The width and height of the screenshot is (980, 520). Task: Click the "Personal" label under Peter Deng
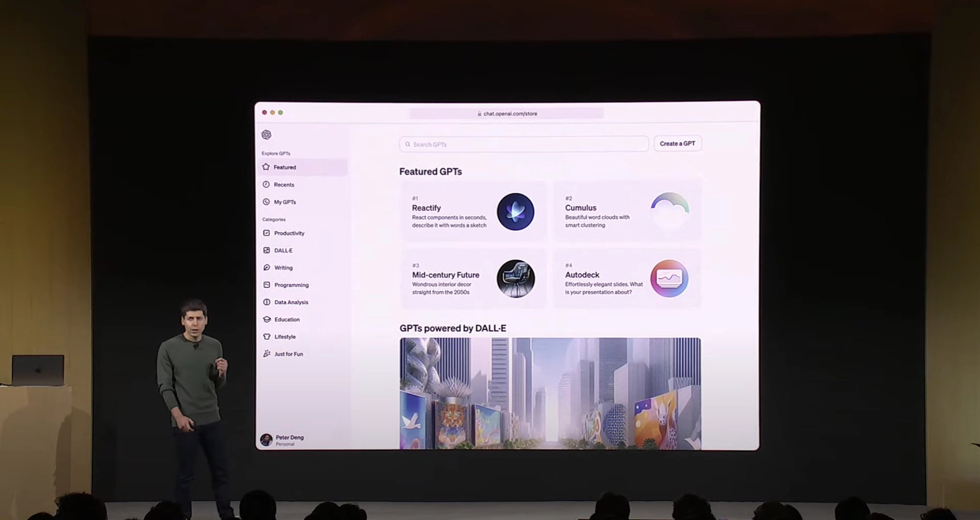click(285, 444)
